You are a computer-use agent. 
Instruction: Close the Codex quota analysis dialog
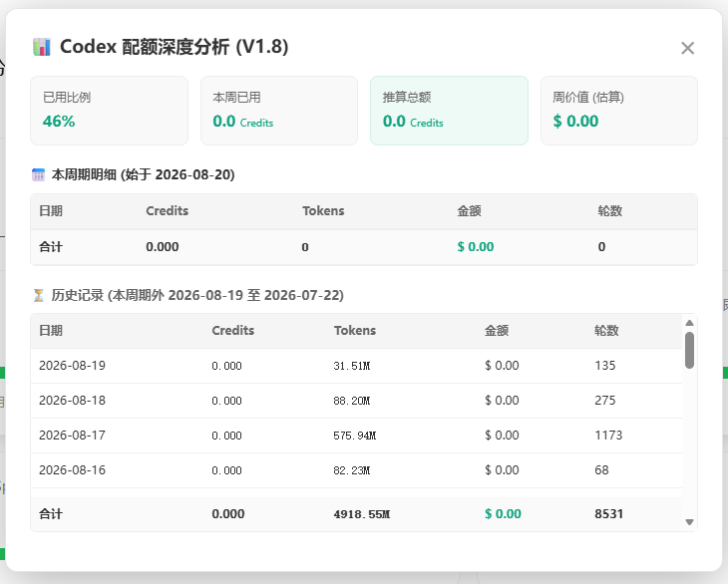pyautogui.click(x=687, y=48)
